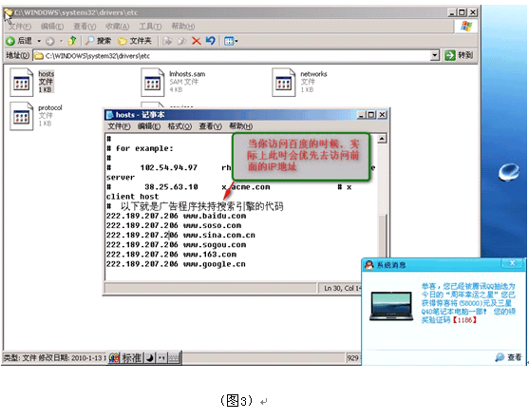Click the Explorer status bar file type text

54,358
